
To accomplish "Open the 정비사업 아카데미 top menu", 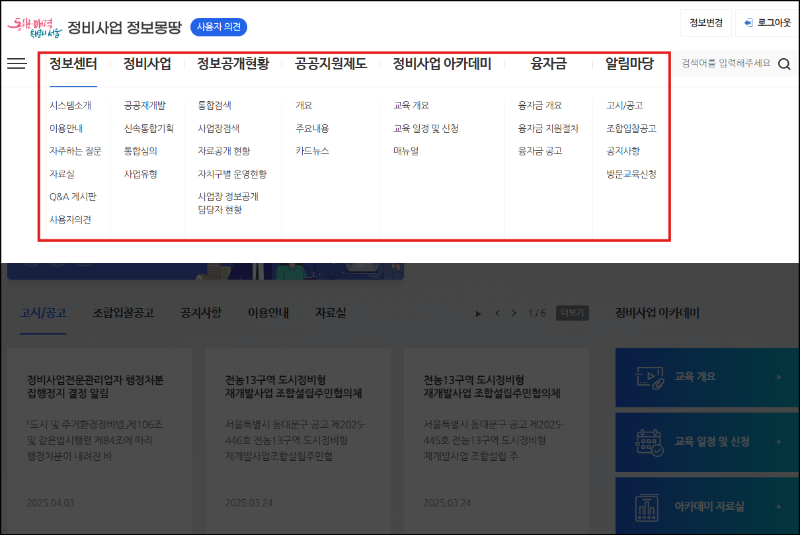I will point(442,64).
